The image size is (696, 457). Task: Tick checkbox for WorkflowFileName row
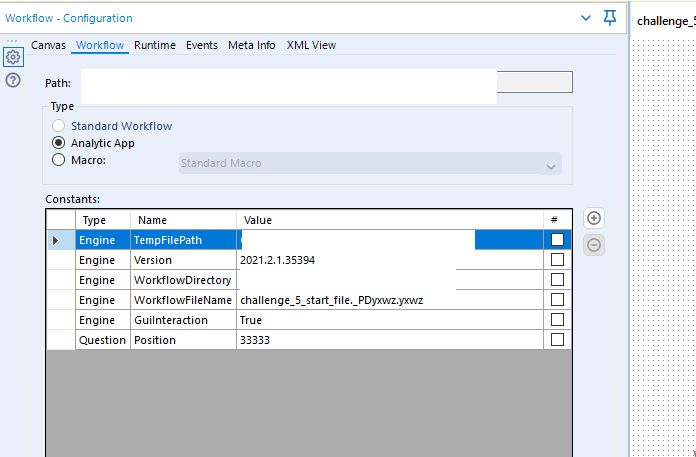click(557, 299)
